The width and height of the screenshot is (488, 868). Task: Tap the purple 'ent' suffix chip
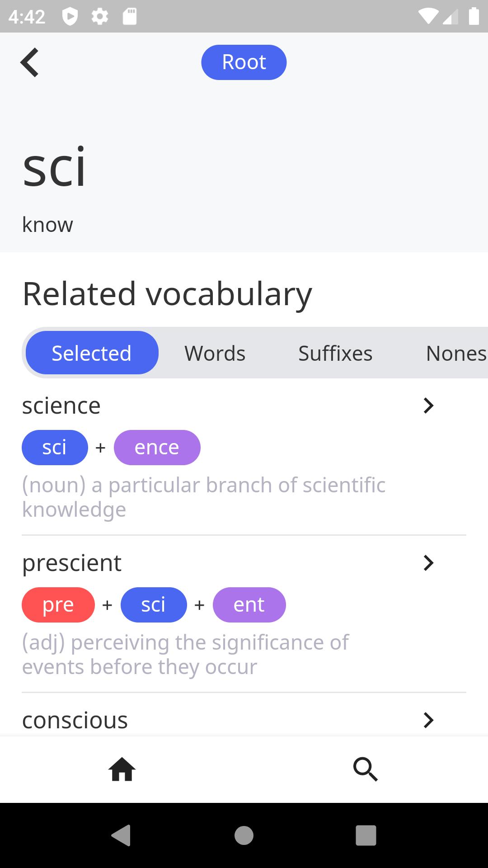[249, 605]
